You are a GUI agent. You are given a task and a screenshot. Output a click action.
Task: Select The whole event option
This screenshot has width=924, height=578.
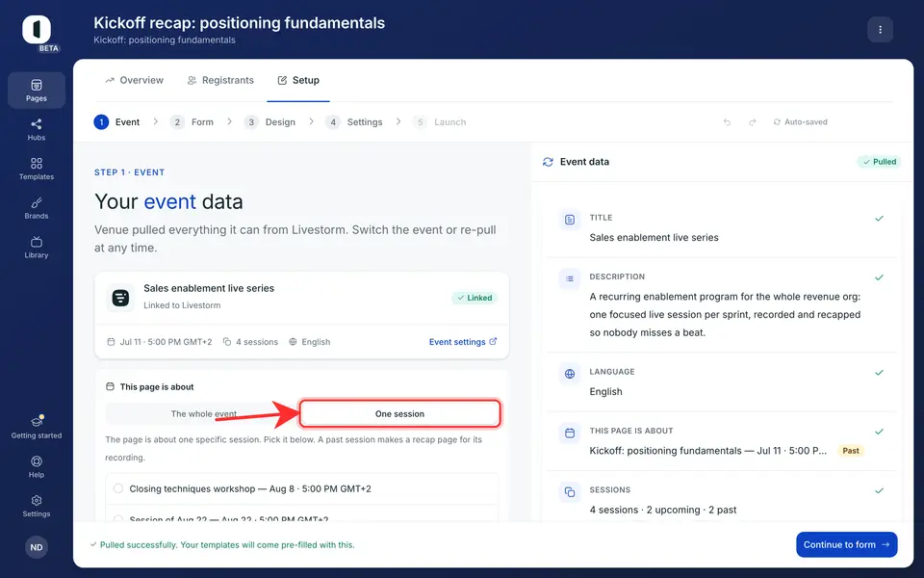click(203, 414)
